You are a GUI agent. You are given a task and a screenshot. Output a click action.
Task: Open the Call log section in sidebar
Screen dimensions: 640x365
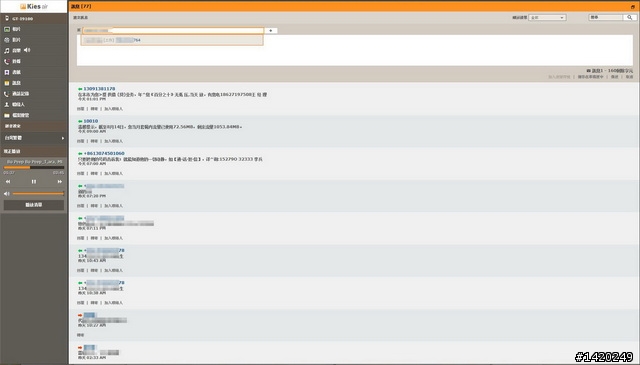tap(33, 94)
